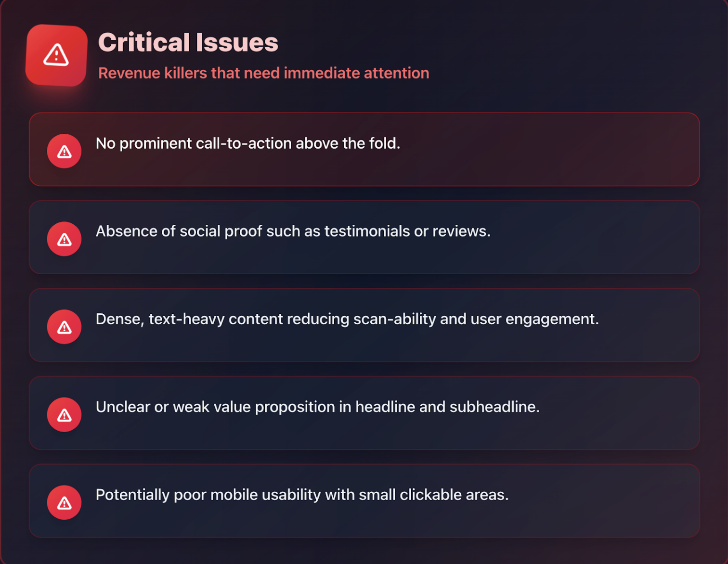Click the testimonials or reviews issue text
Image resolution: width=728 pixels, height=564 pixels.
(294, 231)
